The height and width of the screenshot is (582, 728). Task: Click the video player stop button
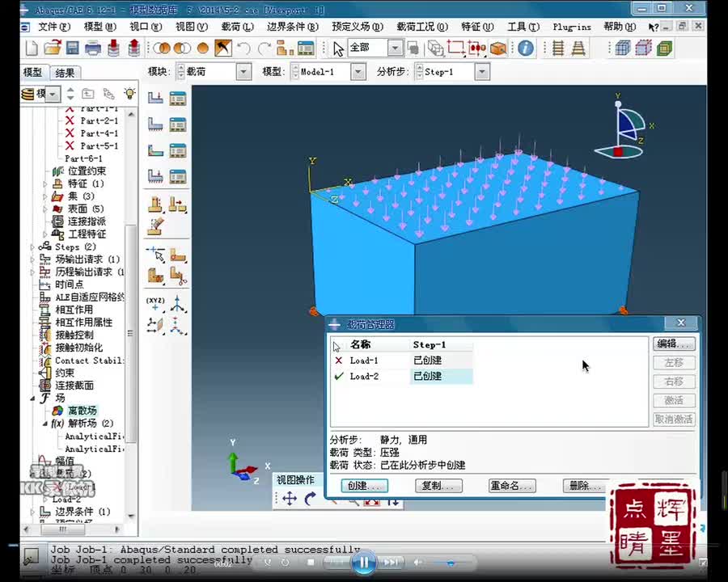pyautogui.click(x=311, y=563)
